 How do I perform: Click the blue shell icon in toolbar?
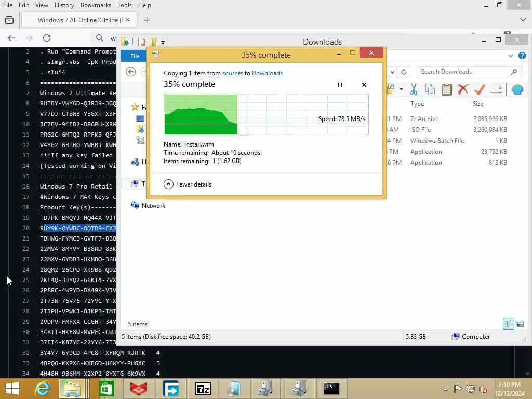click(x=517, y=89)
